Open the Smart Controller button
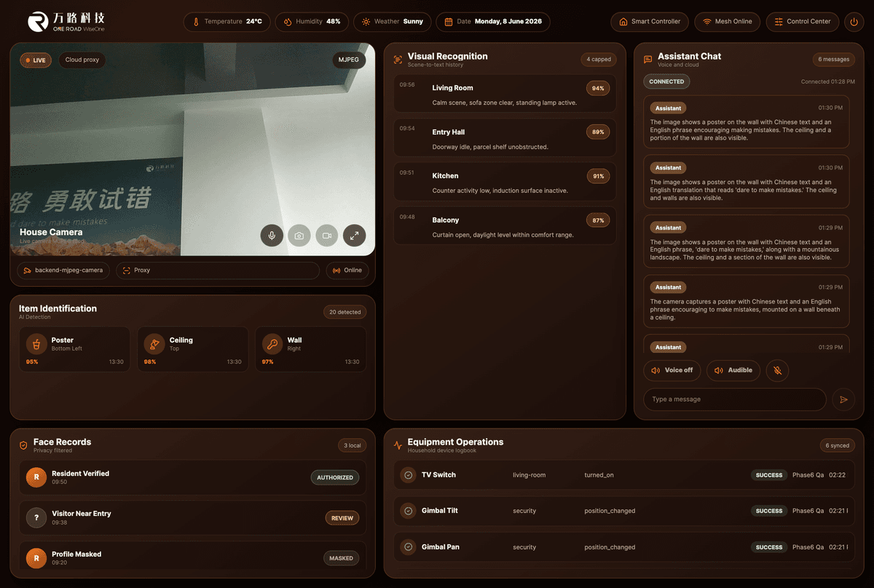874x588 pixels. (x=650, y=22)
